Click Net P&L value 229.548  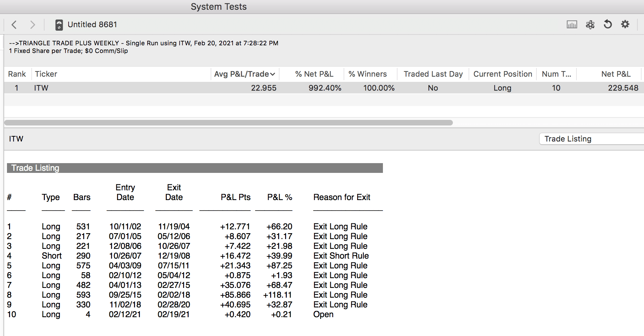[x=623, y=88]
